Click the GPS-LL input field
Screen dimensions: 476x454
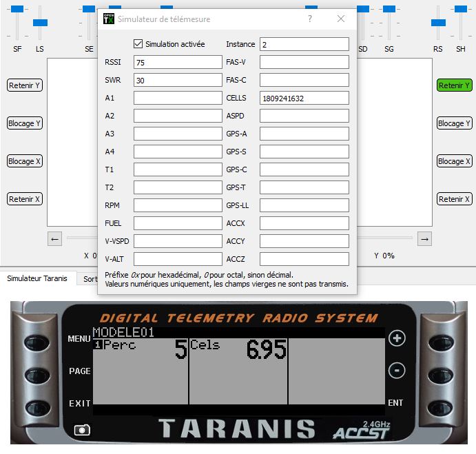pos(304,205)
